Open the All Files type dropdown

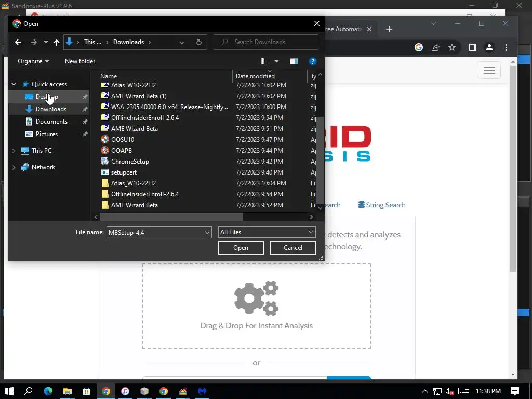click(x=267, y=232)
